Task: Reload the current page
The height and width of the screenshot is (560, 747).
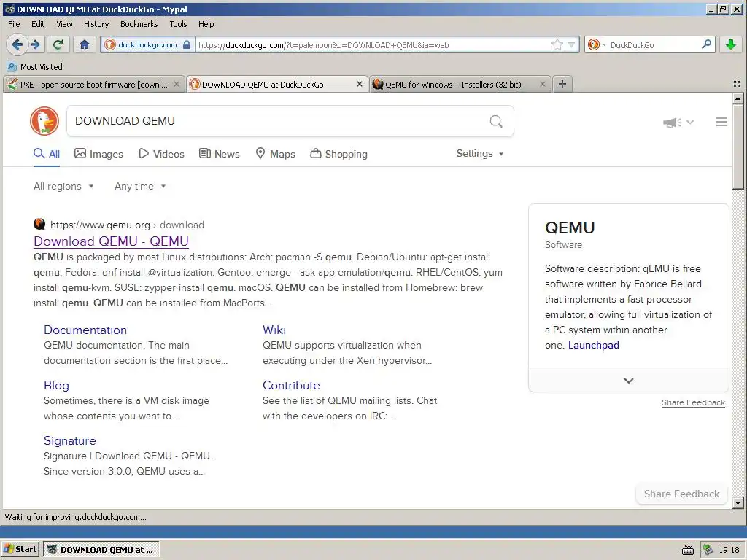Action: point(58,44)
